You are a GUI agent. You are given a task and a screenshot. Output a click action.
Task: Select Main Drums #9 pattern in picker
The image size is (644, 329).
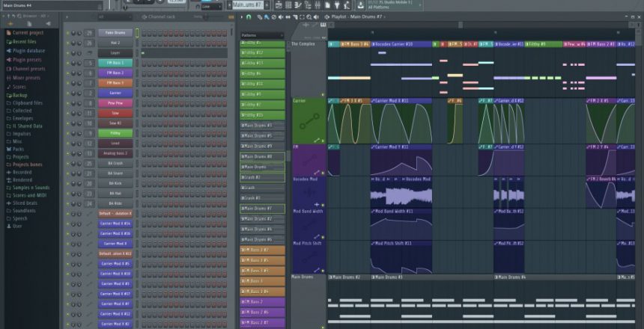point(262,146)
